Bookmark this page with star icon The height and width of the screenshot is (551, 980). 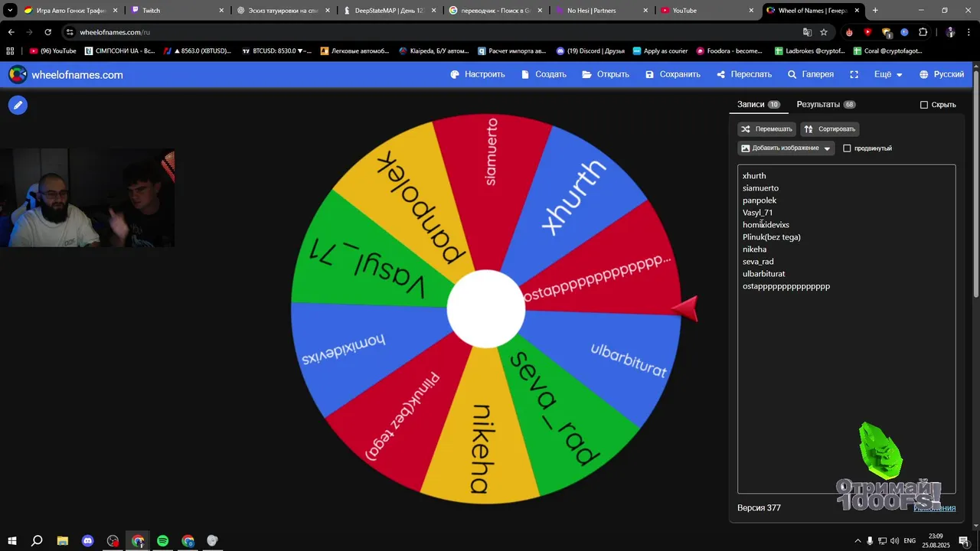click(x=824, y=32)
